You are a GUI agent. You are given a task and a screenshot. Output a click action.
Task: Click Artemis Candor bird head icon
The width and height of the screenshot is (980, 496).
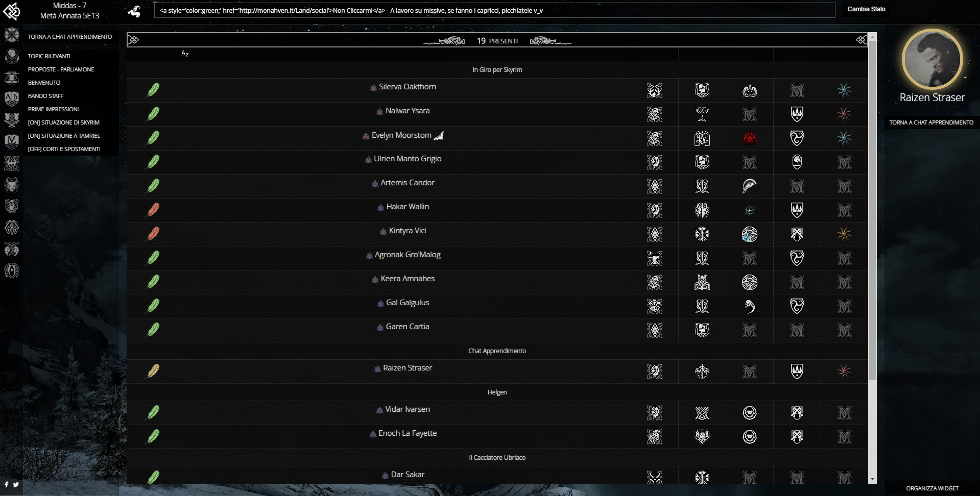pyautogui.click(x=749, y=186)
